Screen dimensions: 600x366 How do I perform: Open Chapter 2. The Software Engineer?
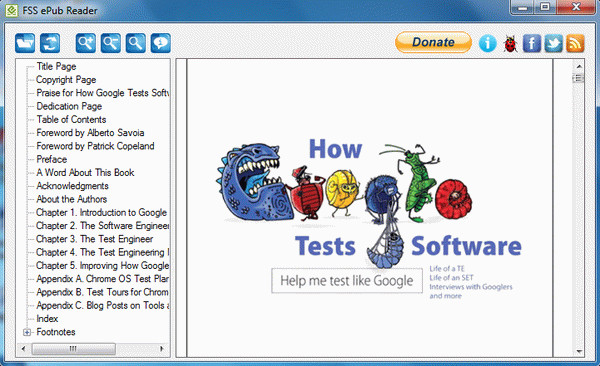[x=103, y=225]
